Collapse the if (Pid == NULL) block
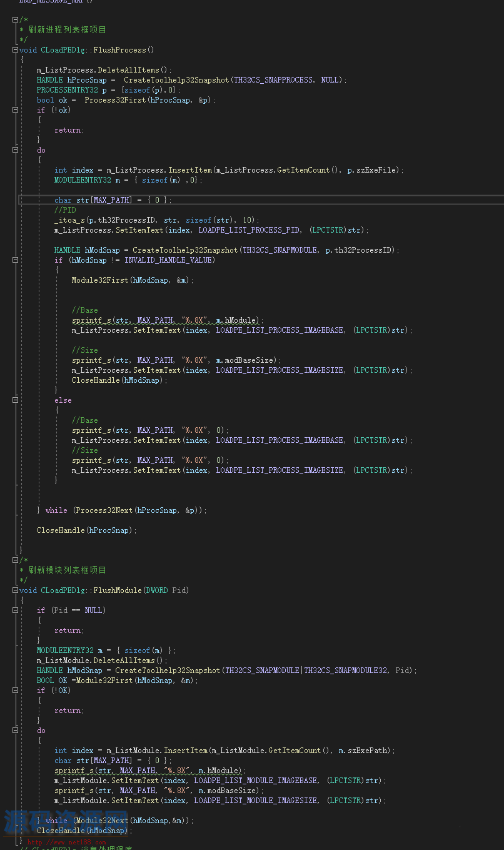 pyautogui.click(x=16, y=610)
